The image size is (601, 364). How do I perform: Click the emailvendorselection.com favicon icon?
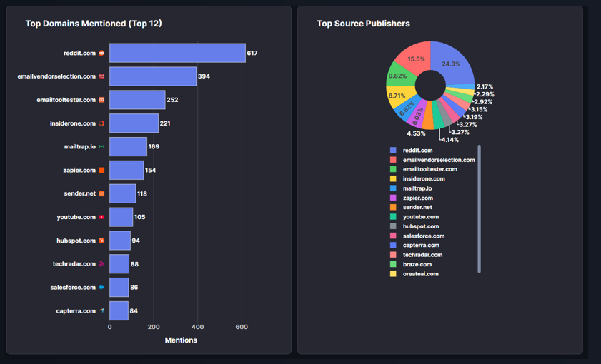pos(101,76)
